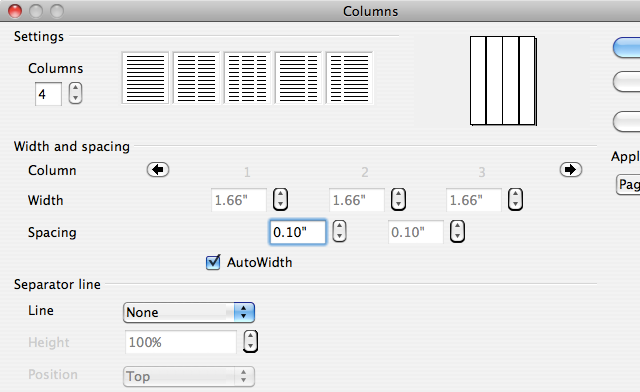Click the blue default button at top right
640x392 pixels.
coord(627,48)
